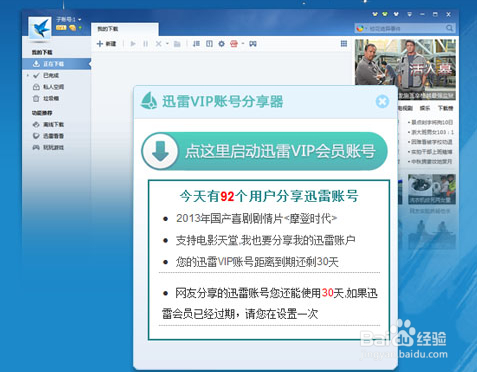Image resolution: width=477 pixels, height=372 pixels.
Task: Click the round download arrow icon on green button
Action: (160, 151)
